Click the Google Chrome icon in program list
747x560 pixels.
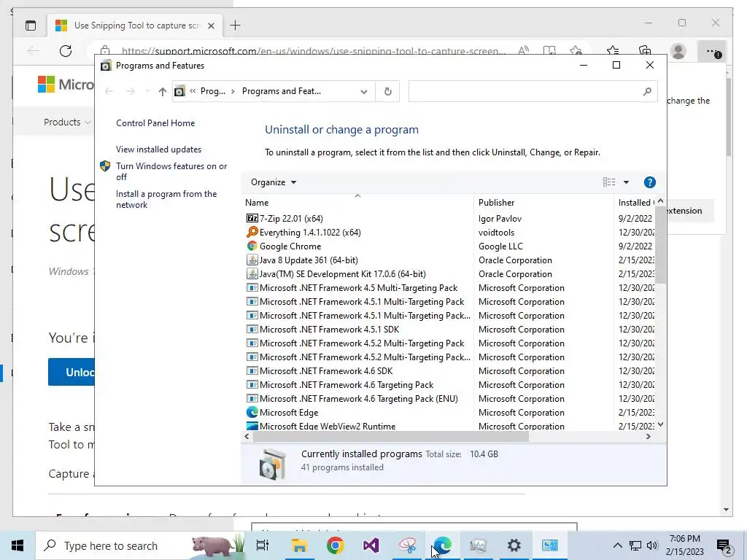(x=252, y=246)
